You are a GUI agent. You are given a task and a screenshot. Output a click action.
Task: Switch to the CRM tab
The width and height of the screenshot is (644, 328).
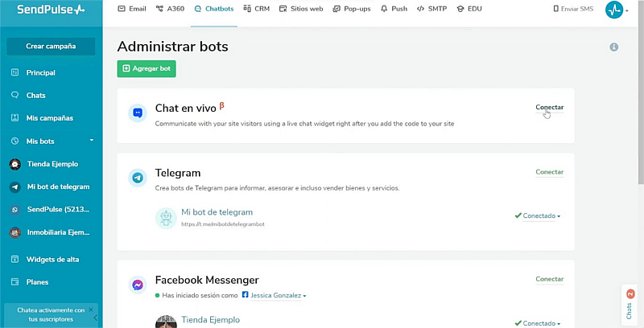point(258,9)
